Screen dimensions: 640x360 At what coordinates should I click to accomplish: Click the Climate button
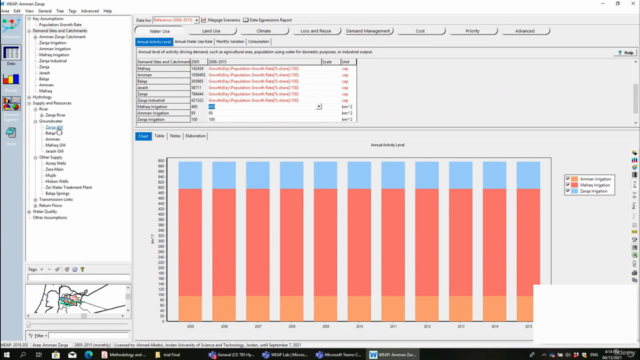coord(263,31)
